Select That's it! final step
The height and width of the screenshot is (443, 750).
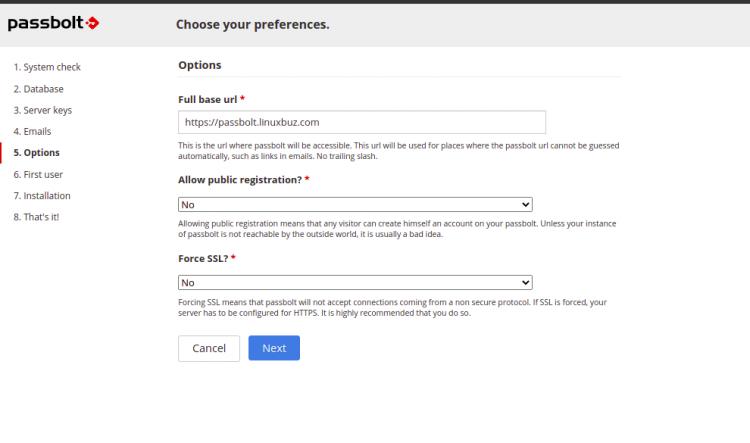tap(36, 217)
